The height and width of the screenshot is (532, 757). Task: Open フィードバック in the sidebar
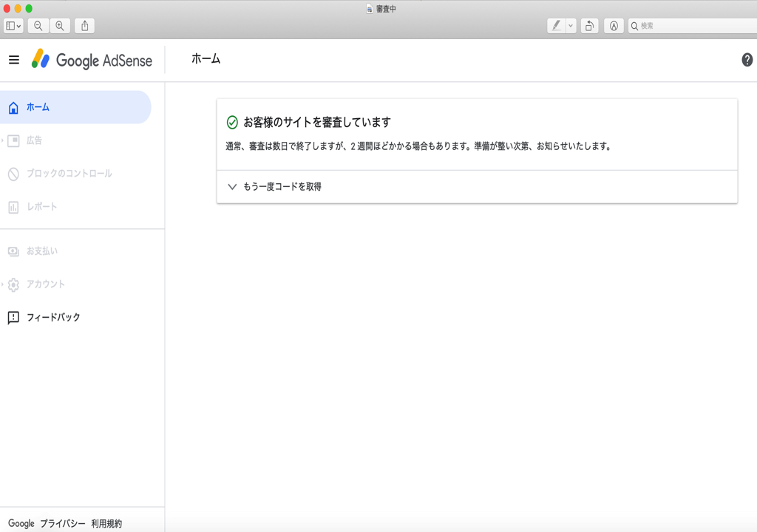(x=53, y=318)
